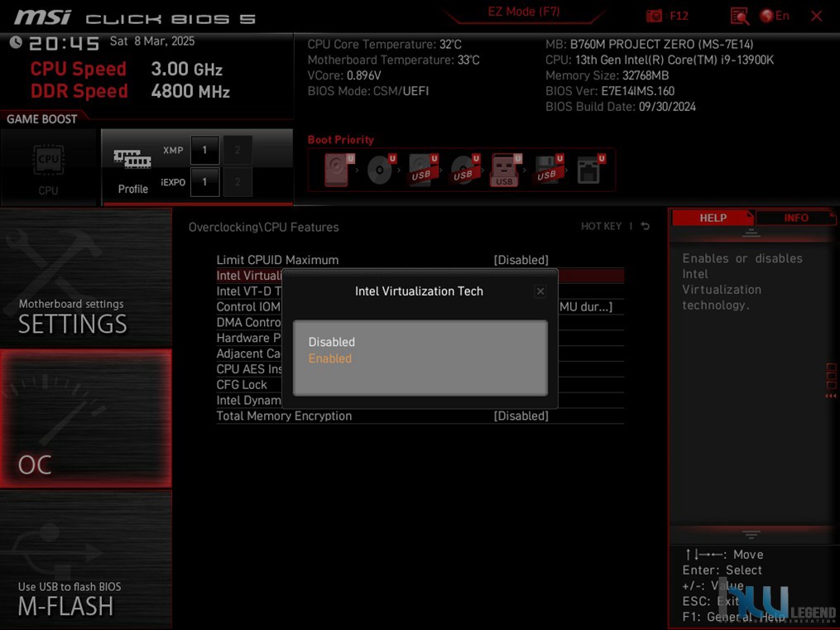Select the USB key boot device icon

506,170
